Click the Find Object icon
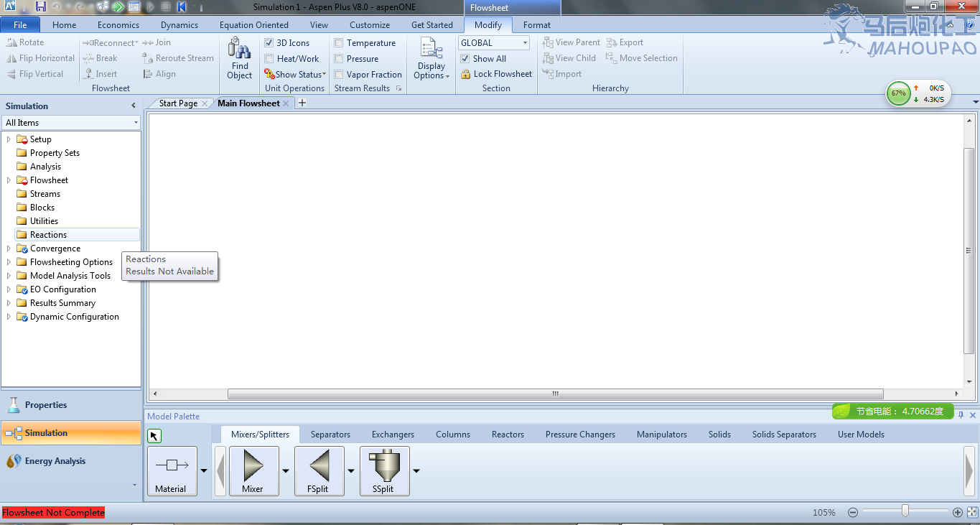 tap(239, 50)
